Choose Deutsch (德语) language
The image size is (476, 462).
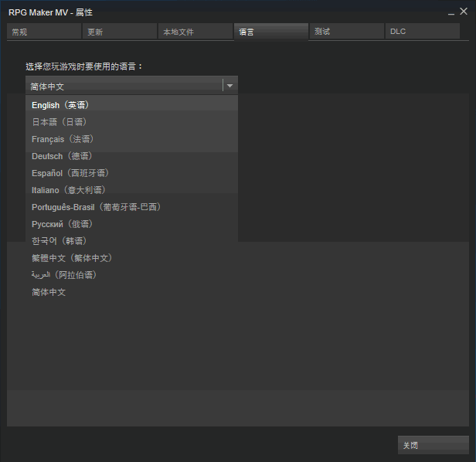click(131, 156)
